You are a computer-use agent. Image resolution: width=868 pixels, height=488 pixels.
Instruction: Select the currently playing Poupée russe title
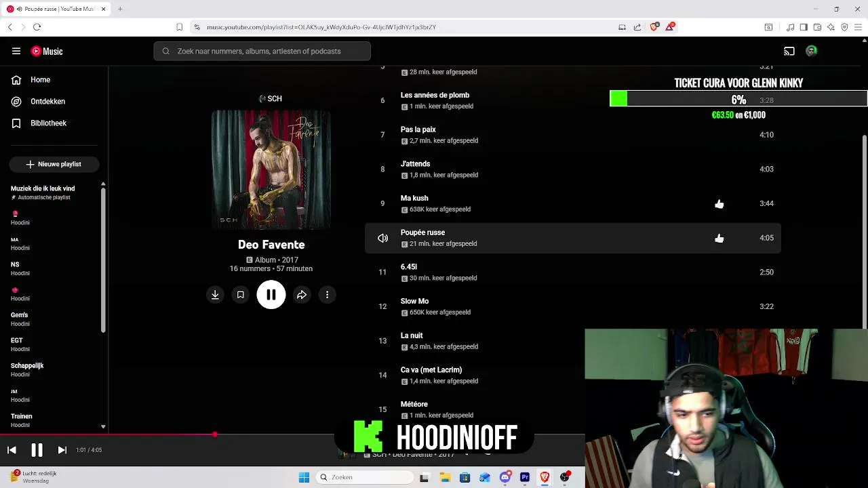coord(422,232)
